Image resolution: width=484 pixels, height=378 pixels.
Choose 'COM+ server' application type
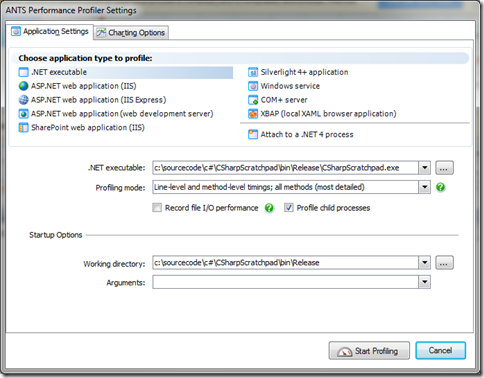(278, 100)
